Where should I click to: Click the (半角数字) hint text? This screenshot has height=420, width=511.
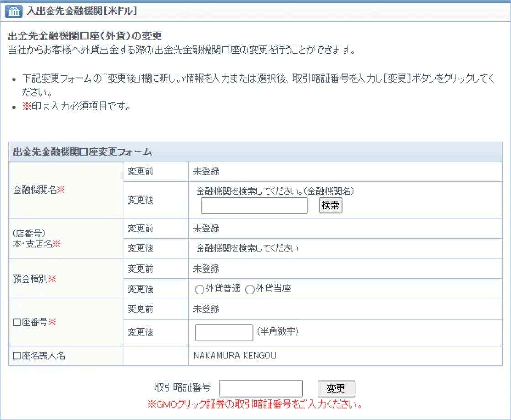point(277,331)
